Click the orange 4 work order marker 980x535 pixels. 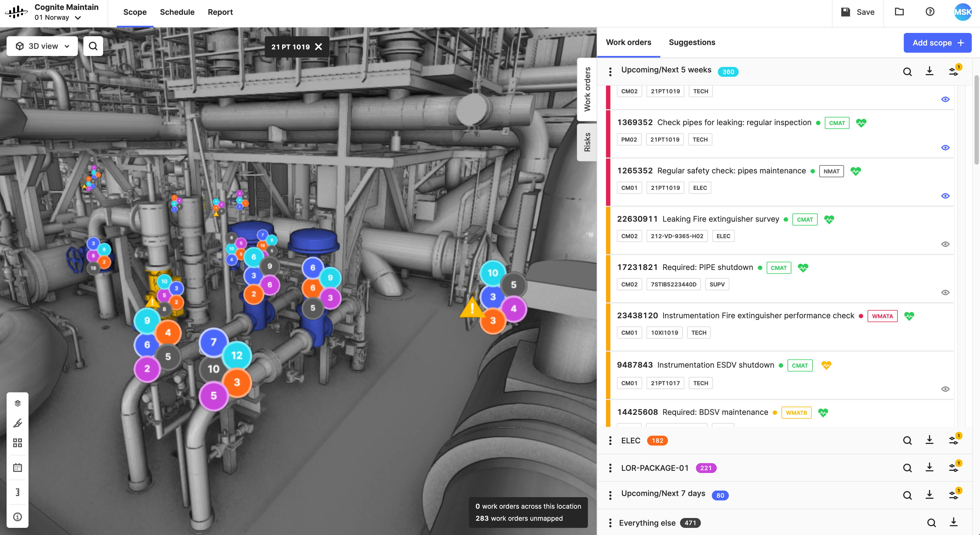pyautogui.click(x=168, y=333)
